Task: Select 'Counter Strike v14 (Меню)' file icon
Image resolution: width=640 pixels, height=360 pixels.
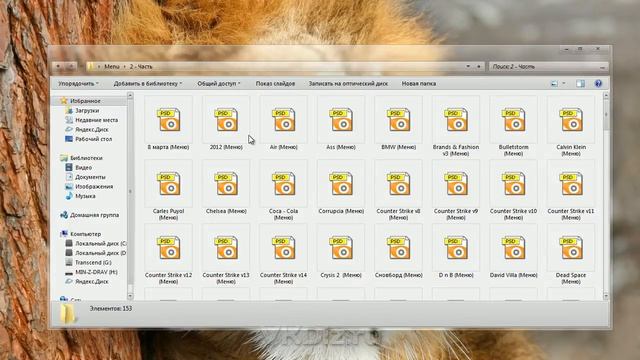Action: pos(284,247)
